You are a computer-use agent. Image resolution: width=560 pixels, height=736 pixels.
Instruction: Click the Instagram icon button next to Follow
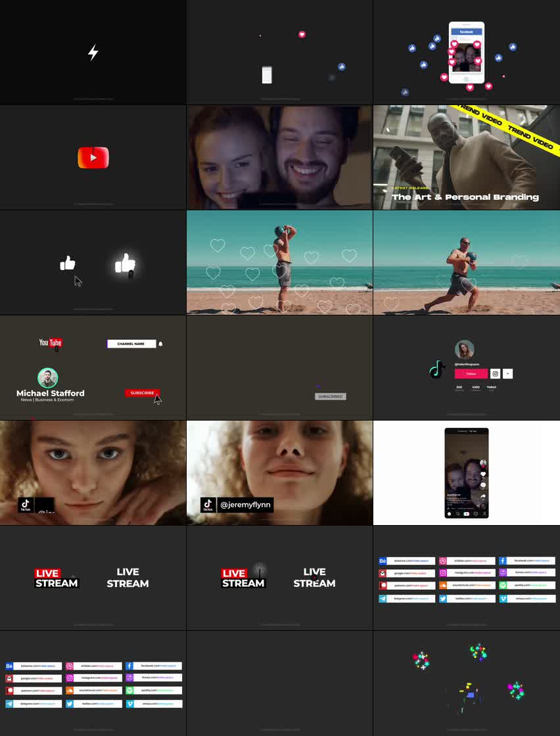(495, 374)
